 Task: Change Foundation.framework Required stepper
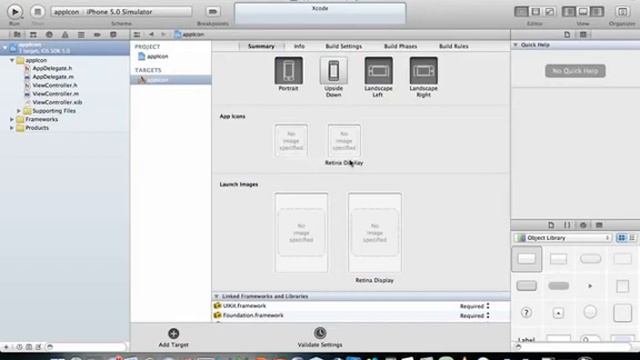(x=488, y=316)
